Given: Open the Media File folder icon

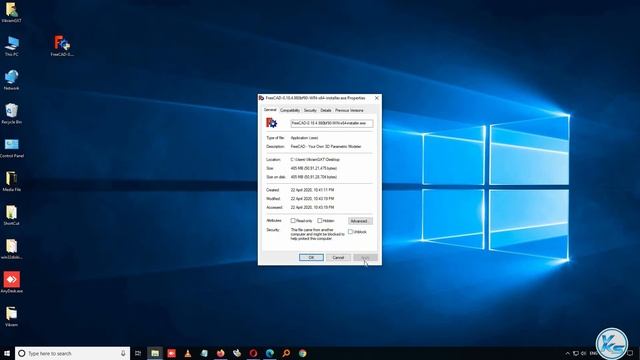Looking at the screenshot, I should click(x=11, y=182).
